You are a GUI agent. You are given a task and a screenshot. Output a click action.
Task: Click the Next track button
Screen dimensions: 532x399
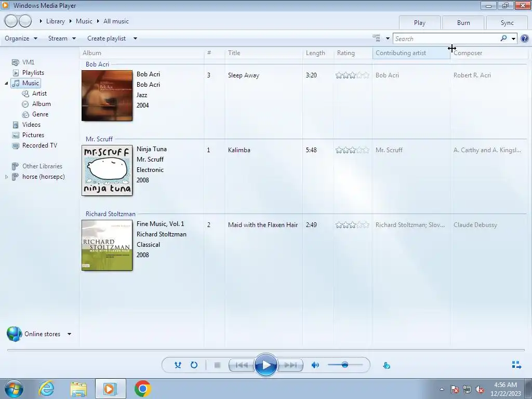(290, 365)
